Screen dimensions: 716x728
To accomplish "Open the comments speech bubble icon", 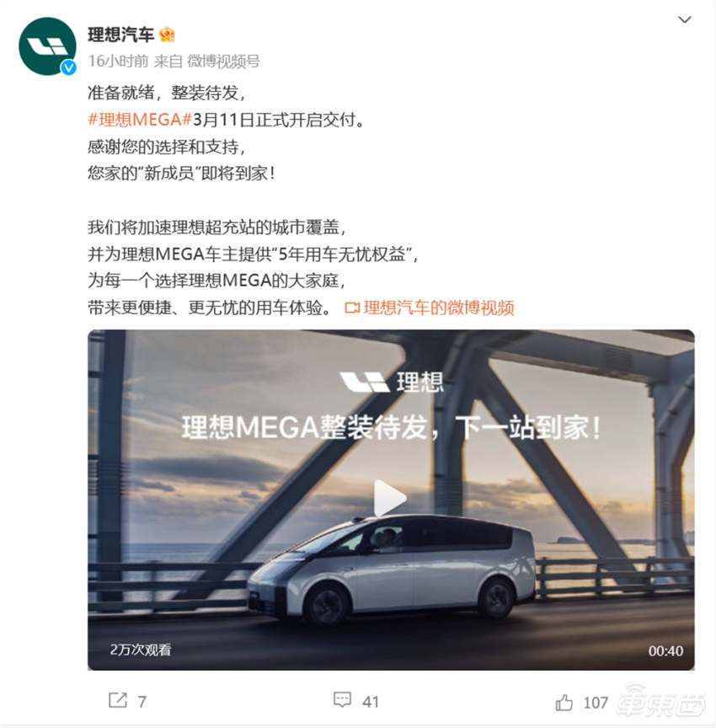I will [343, 699].
